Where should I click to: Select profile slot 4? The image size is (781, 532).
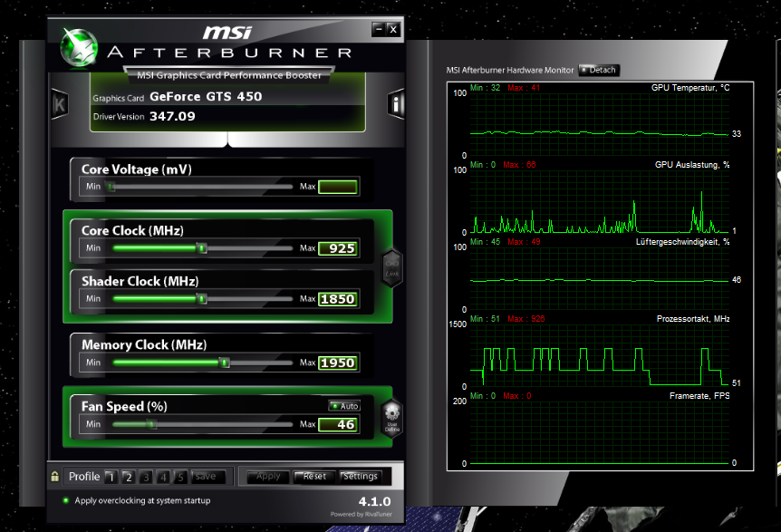coord(163,478)
